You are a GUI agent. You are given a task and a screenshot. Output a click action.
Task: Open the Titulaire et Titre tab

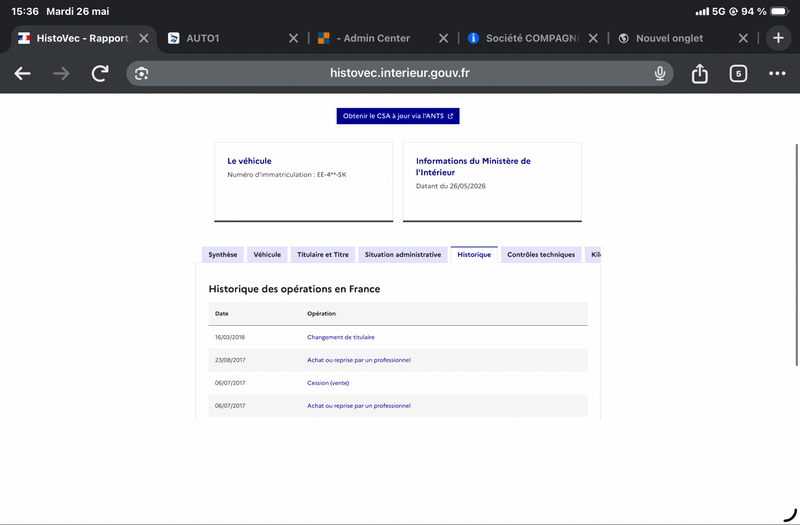pyautogui.click(x=323, y=255)
